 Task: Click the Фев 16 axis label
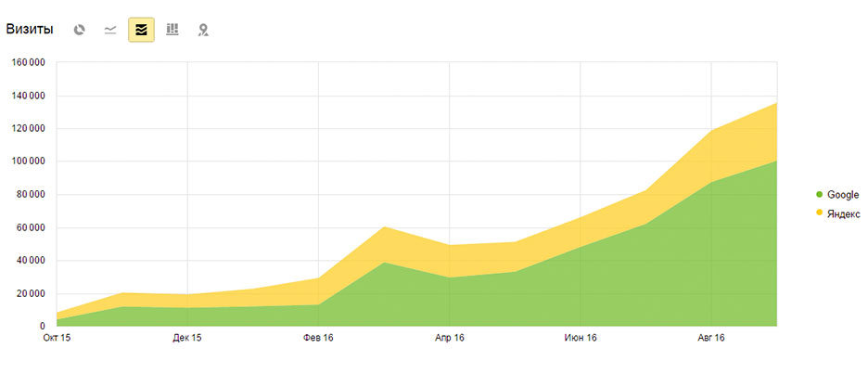coord(318,338)
